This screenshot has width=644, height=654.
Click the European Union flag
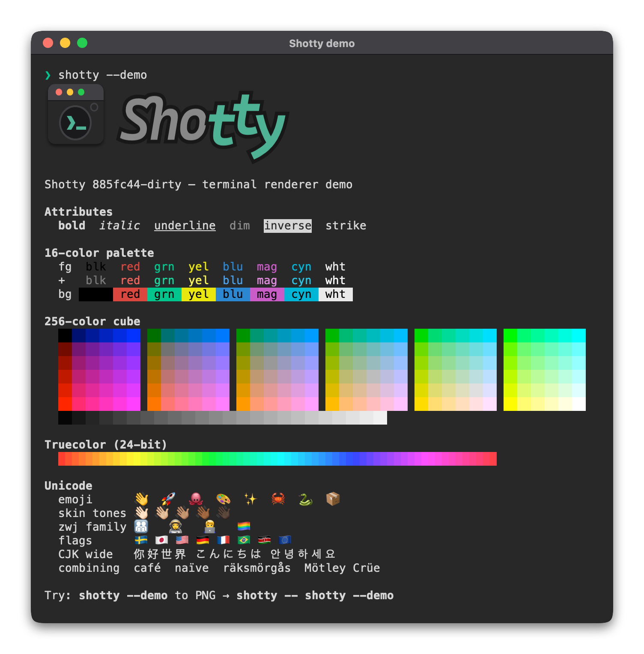coord(285,540)
